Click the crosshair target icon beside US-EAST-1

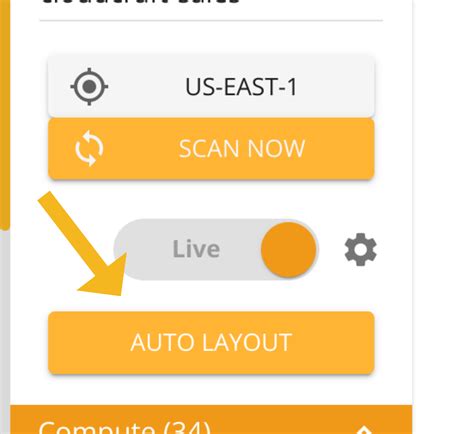[89, 87]
